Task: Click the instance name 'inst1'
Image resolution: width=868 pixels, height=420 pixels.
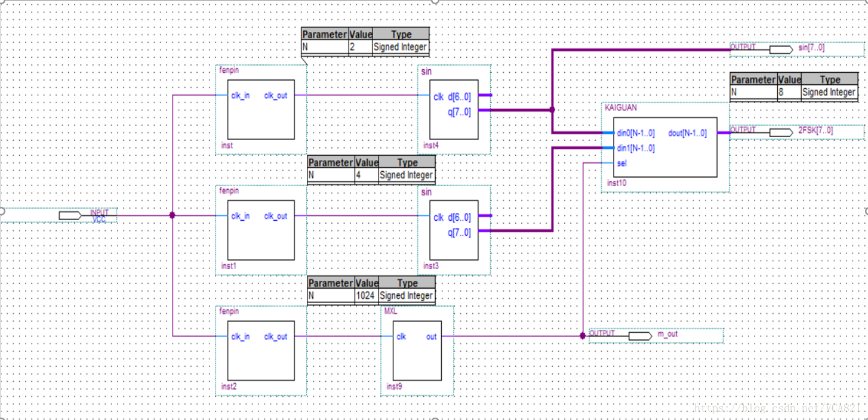Action: pos(229,266)
